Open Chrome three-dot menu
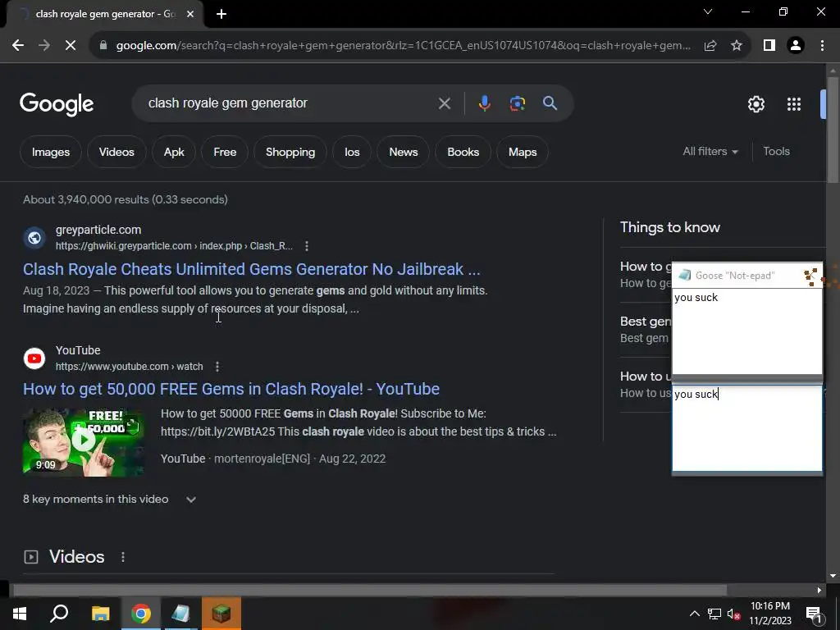This screenshot has width=840, height=630. click(822, 46)
